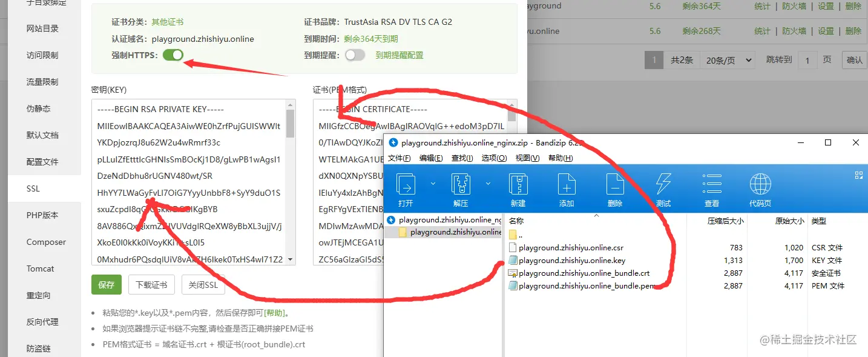This screenshot has height=357, width=868.
Task: Click the Bandizip app icon in title bar
Action: pos(393,143)
